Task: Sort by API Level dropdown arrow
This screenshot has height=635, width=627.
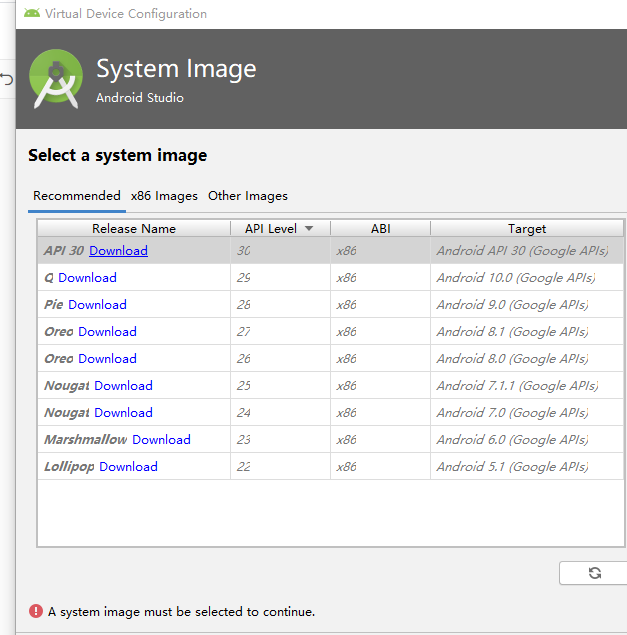Action: tap(309, 228)
